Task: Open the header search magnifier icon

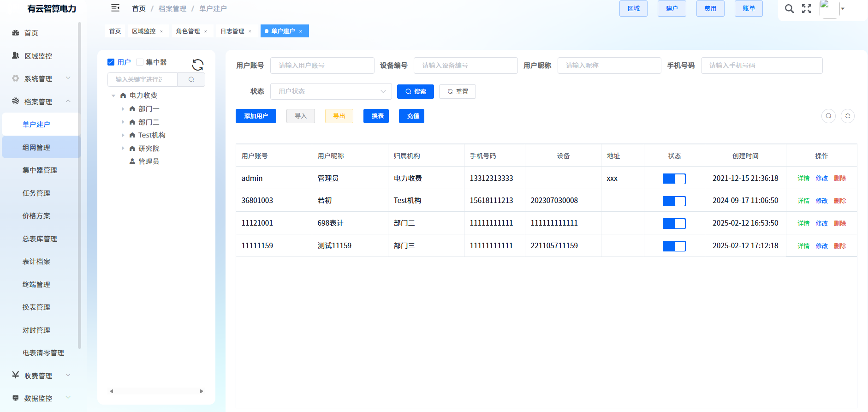Action: pos(789,9)
